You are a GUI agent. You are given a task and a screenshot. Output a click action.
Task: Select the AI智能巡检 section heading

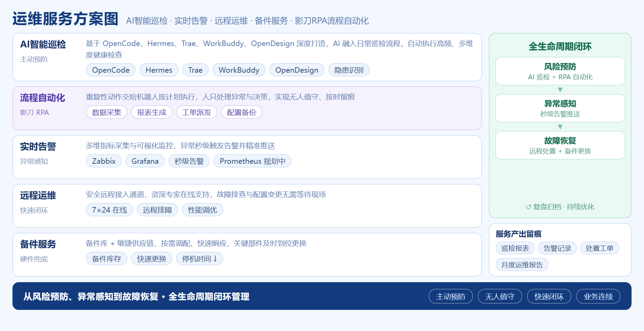[43, 44]
